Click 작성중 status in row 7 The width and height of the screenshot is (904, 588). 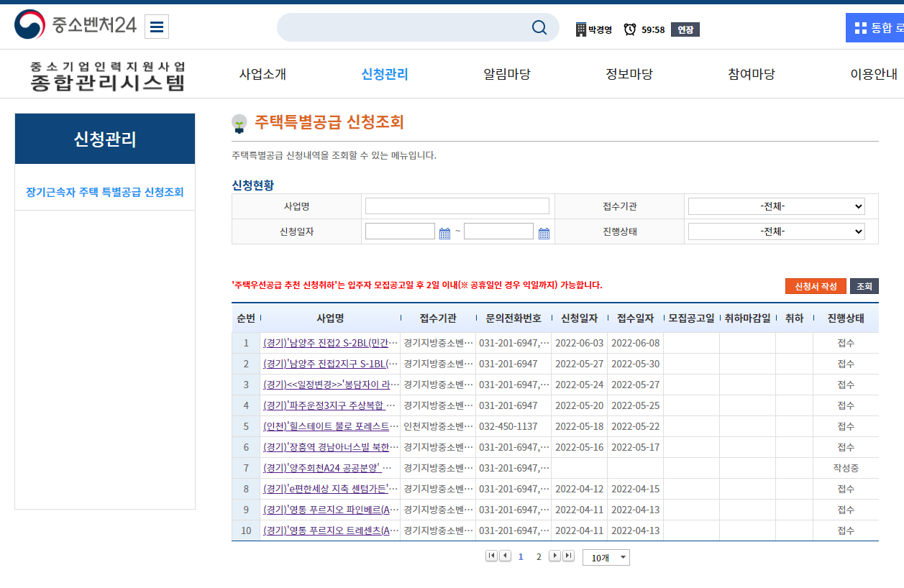846,468
